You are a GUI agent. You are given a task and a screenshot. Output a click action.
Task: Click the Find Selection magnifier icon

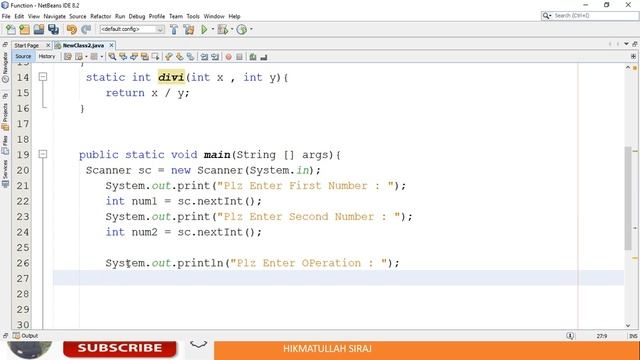click(x=112, y=57)
